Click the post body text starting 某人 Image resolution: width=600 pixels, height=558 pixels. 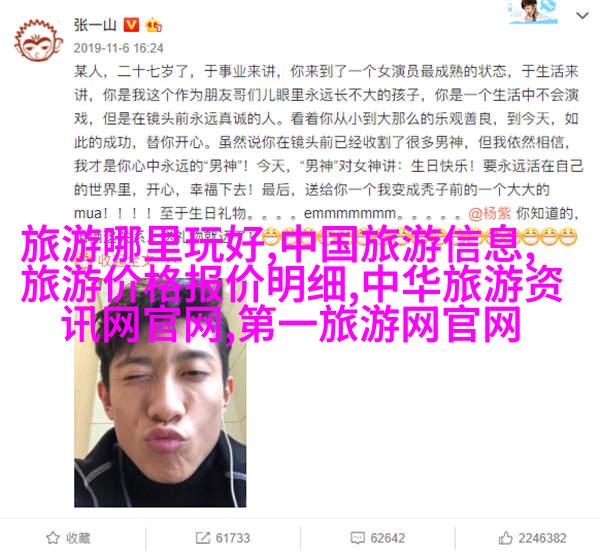[328, 142]
